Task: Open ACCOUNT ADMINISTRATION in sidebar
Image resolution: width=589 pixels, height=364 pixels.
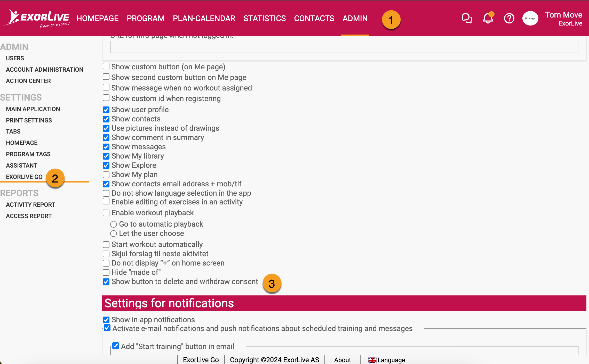Action: coord(44,70)
